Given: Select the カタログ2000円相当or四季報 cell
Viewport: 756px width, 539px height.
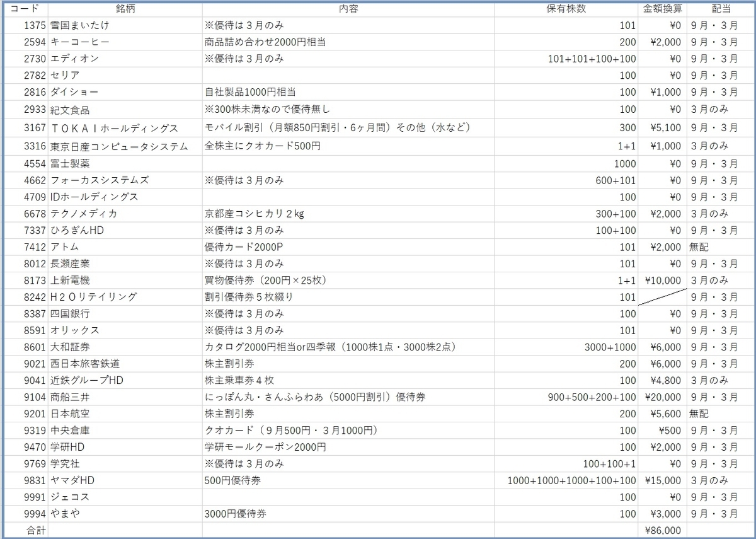Looking at the screenshot, I should pos(348,347).
